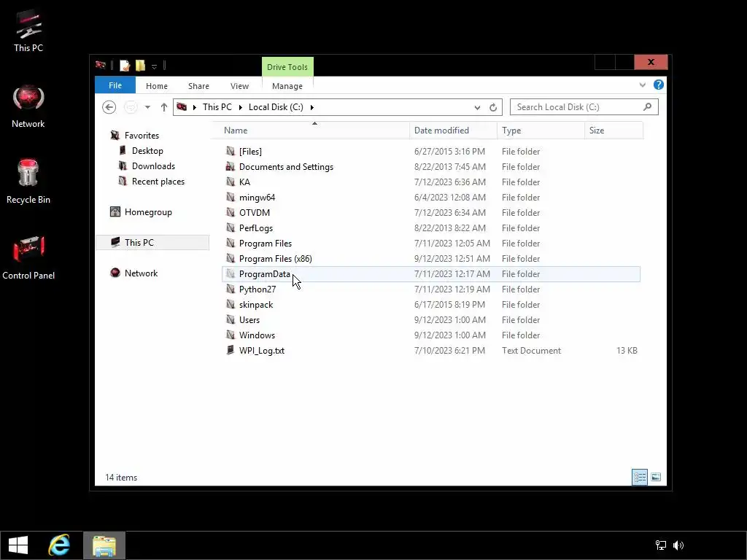
Task: Launch Internet Explorer from the taskbar
Action: [59, 545]
